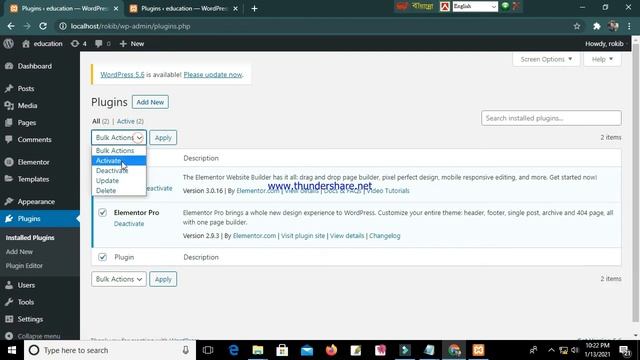Click the top Apply button
Screen dimensions: 640x360
(163, 138)
